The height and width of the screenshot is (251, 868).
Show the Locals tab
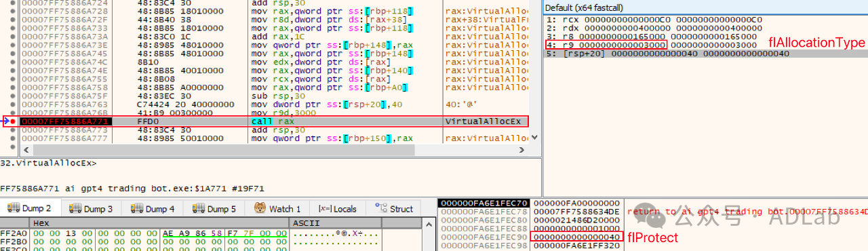point(338,209)
